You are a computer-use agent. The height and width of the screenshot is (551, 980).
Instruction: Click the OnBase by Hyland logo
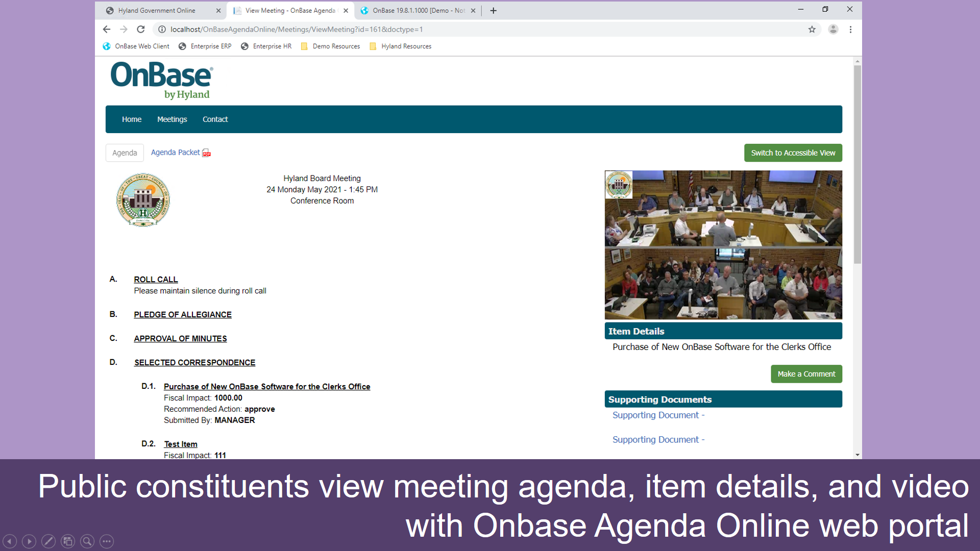[x=162, y=81]
